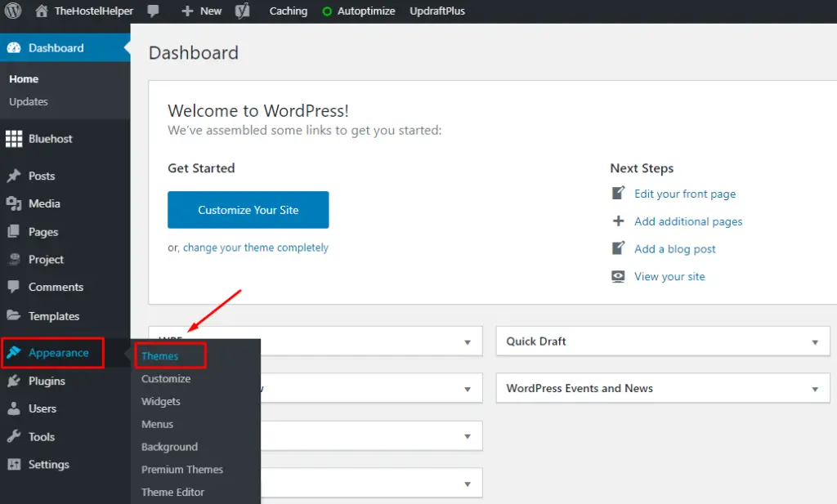Expand the WordPress Events and News arrow

pos(815,390)
